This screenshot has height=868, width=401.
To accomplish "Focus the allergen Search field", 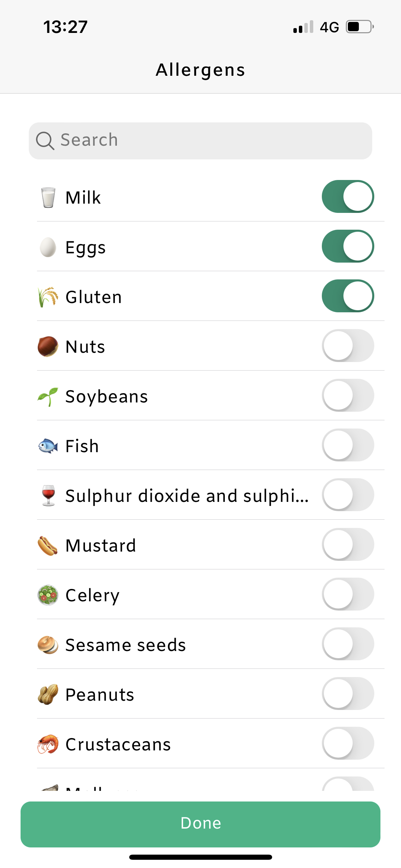I will click(200, 141).
